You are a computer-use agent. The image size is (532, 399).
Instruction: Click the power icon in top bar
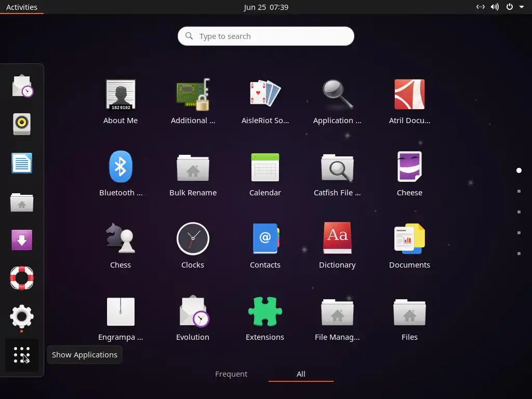click(x=510, y=7)
